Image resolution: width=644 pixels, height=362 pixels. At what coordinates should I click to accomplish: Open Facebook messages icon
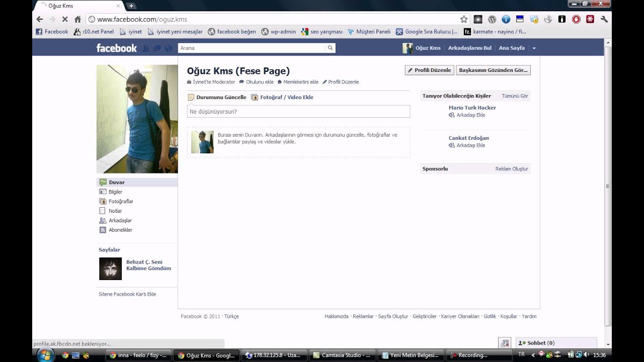[x=157, y=48]
